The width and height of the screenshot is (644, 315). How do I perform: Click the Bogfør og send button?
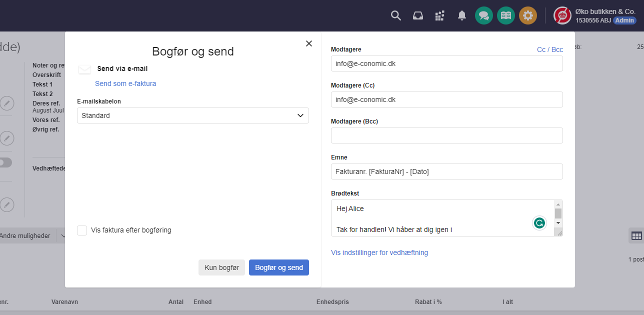click(x=278, y=267)
